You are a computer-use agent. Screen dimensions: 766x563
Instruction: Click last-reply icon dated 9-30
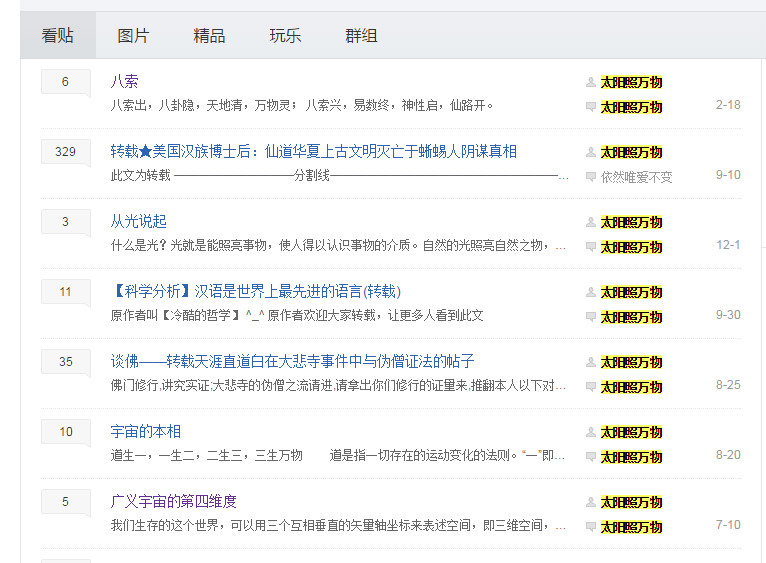pyautogui.click(x=591, y=317)
